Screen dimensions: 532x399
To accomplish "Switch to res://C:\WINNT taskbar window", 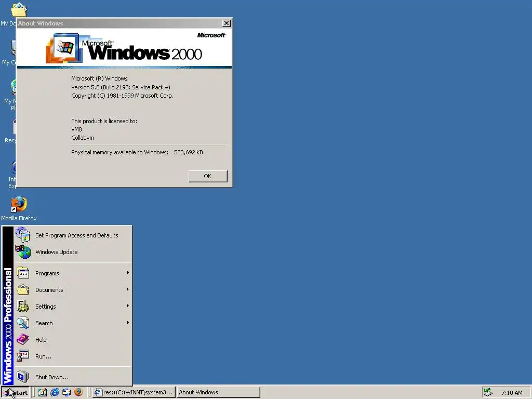I will tap(134, 392).
